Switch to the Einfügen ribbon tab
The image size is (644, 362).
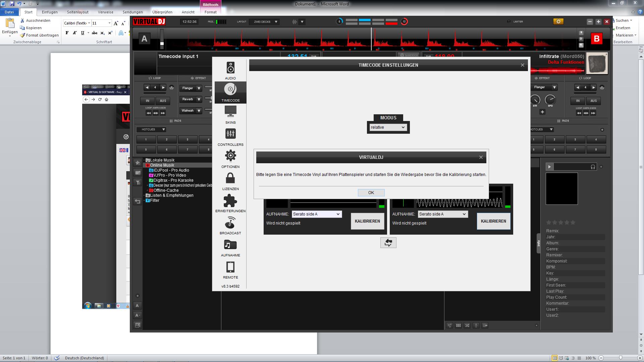pyautogui.click(x=50, y=12)
